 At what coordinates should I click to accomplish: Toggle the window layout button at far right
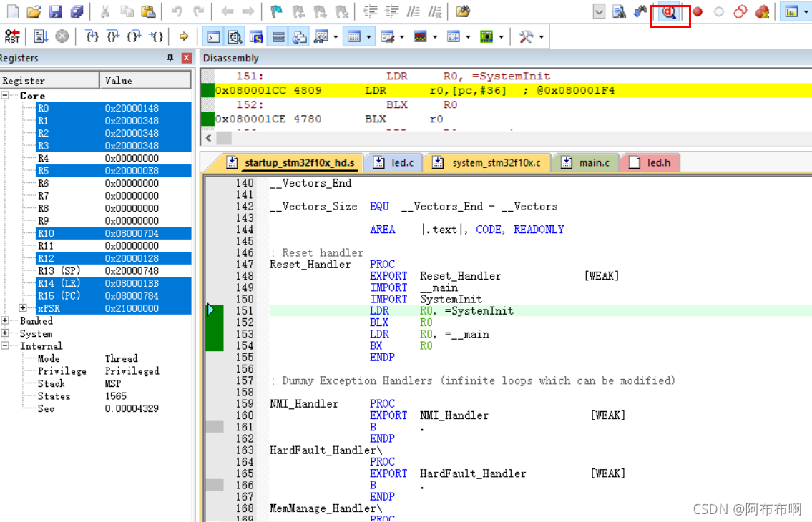tap(791, 11)
